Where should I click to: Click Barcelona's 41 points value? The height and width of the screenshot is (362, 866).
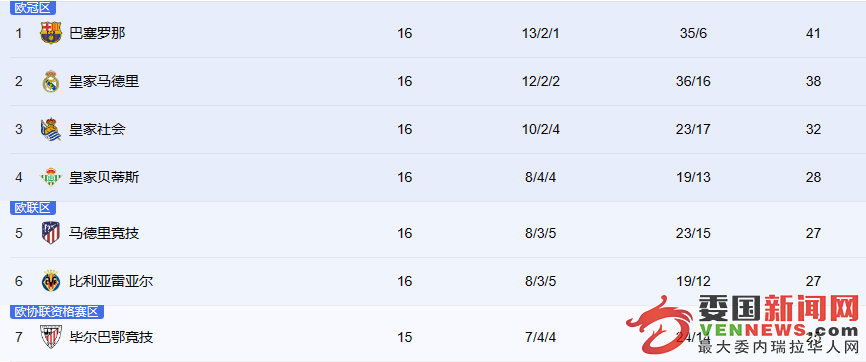tap(813, 33)
